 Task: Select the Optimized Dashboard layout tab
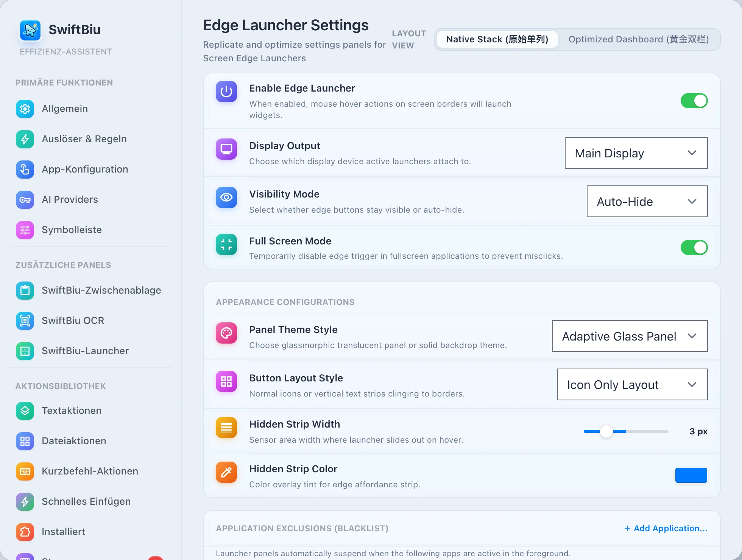pyautogui.click(x=639, y=39)
